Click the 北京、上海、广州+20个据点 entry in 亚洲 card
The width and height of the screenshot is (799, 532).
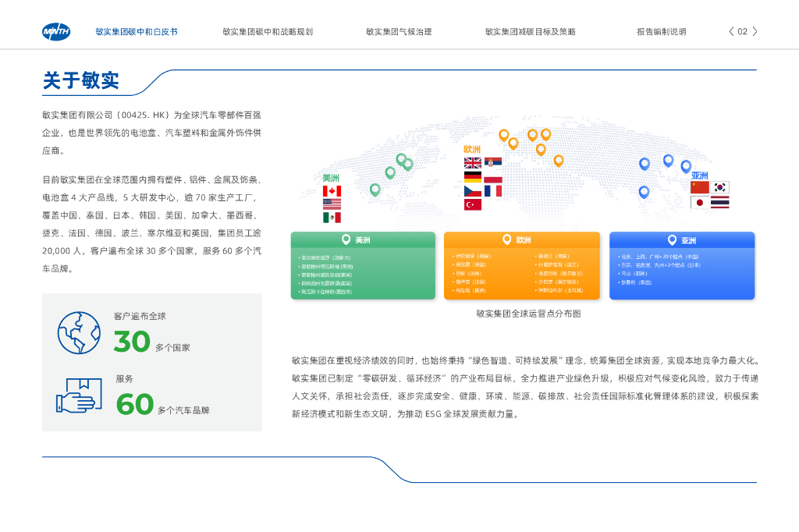click(658, 257)
